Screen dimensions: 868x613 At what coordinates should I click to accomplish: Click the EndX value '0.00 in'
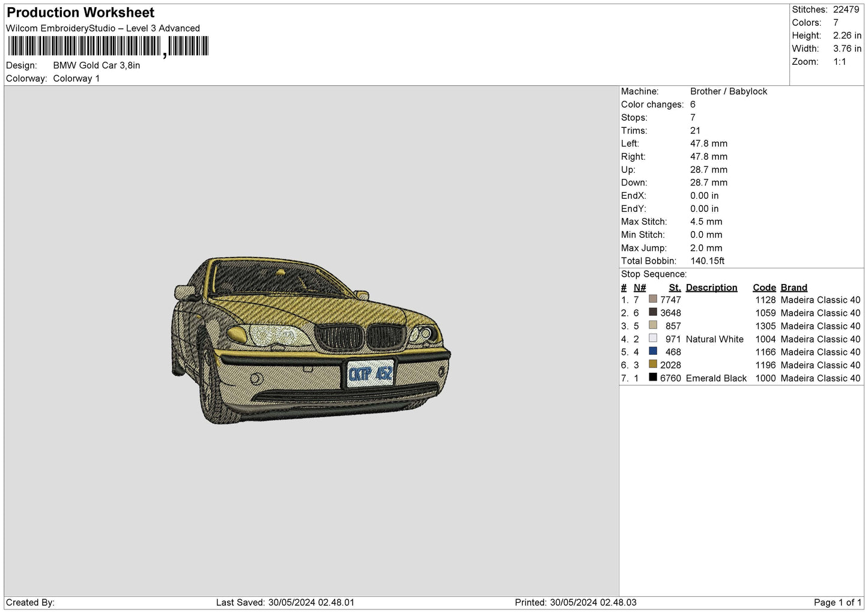click(705, 196)
